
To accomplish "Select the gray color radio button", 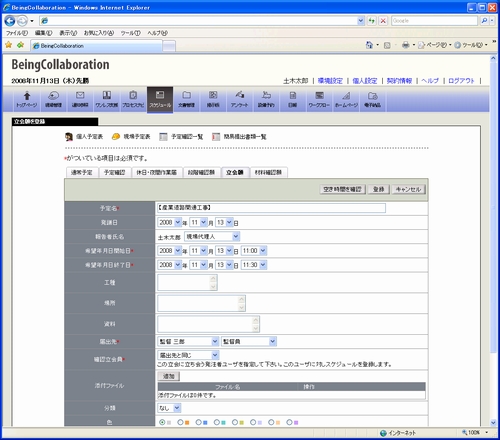I will coord(162,422).
